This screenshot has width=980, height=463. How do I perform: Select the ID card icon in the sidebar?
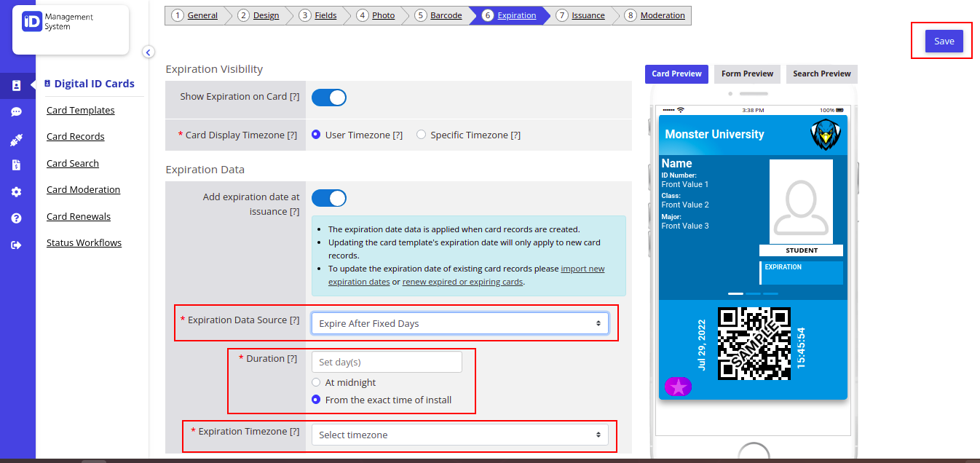coord(17,85)
